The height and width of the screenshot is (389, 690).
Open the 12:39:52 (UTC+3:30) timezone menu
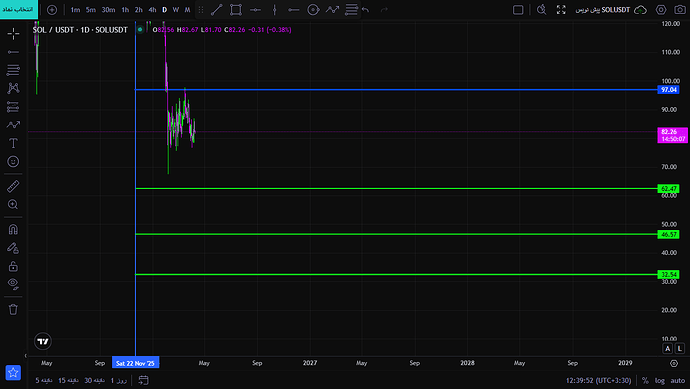[598, 380]
